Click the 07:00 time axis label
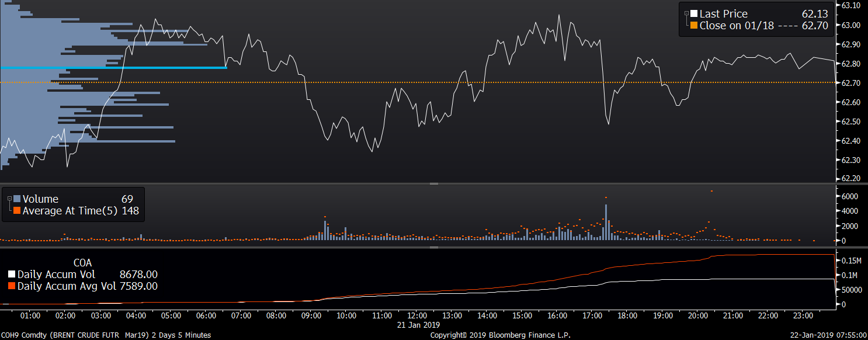Image resolution: width=868 pixels, height=340 pixels. pos(241,315)
